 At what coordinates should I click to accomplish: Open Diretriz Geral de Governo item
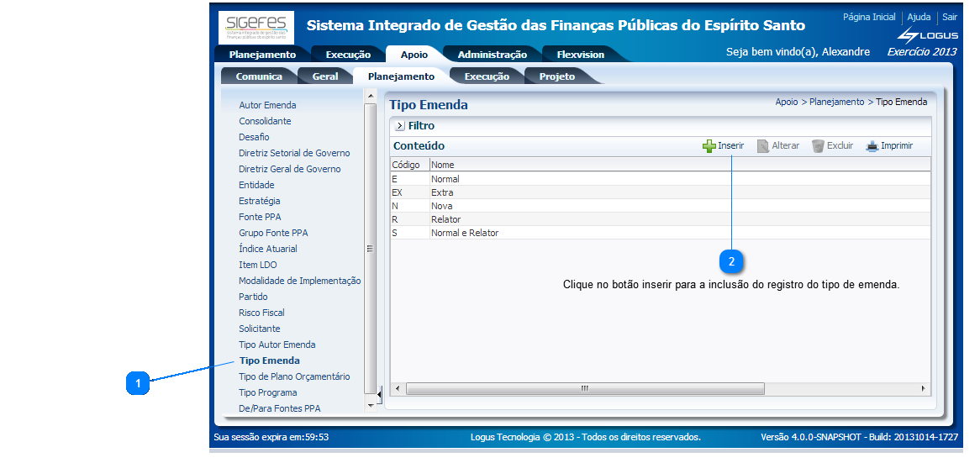289,169
